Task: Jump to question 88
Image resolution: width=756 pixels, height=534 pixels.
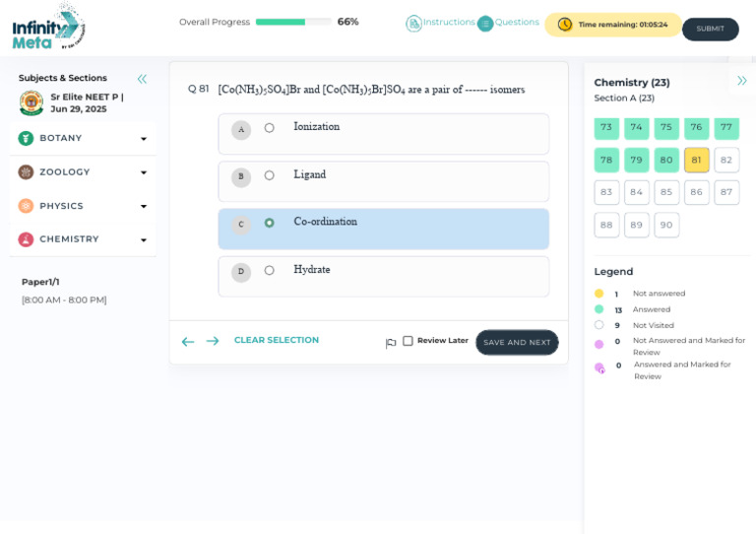Action: click(606, 225)
